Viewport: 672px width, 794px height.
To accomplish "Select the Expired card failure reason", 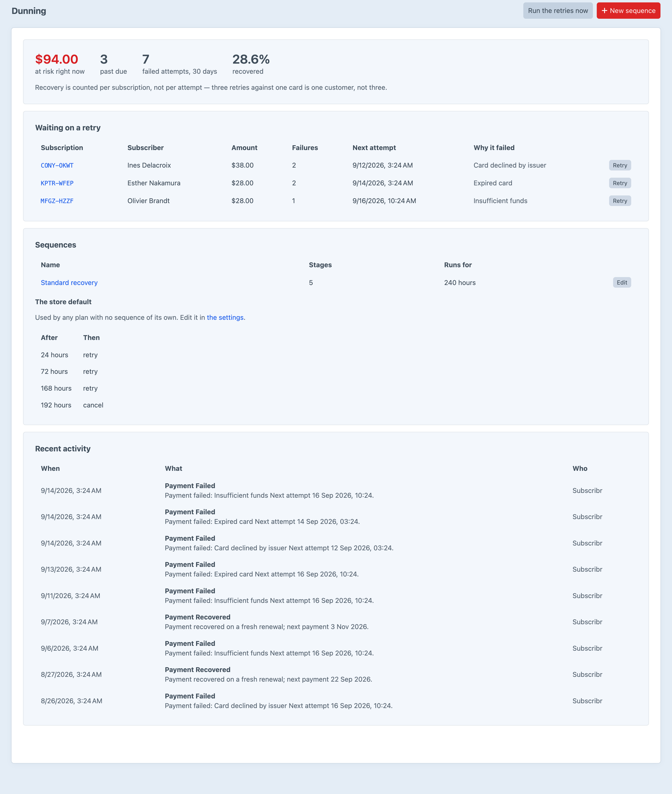I will [493, 183].
